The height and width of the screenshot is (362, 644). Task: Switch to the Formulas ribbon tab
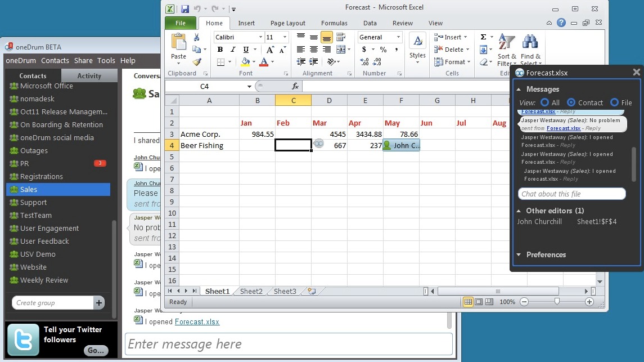(x=334, y=23)
